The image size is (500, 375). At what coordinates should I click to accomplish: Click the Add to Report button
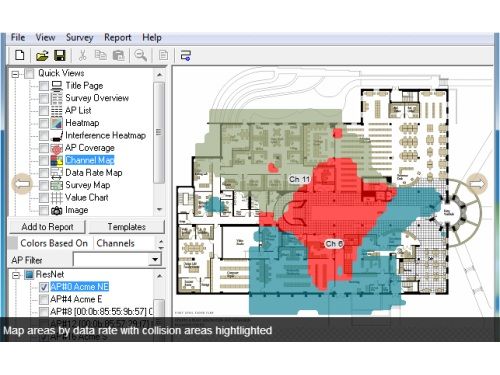click(47, 227)
